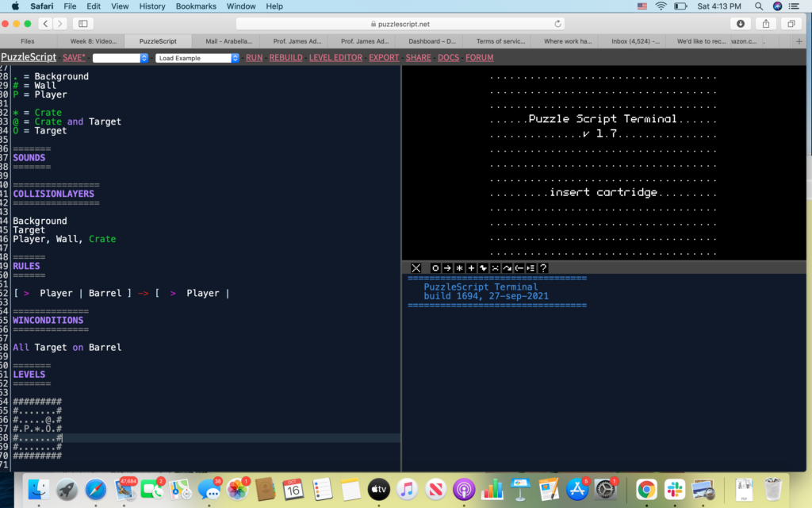This screenshot has height=508, width=812.
Task: Click the curved-arrow jump sound icon
Action: coord(507,268)
